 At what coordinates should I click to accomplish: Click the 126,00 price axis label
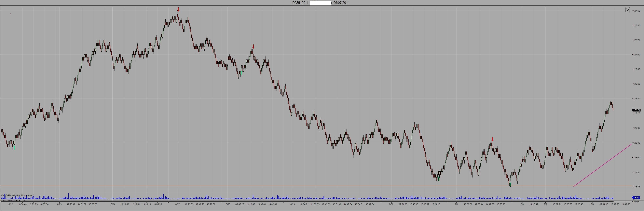pyautogui.click(x=636, y=128)
